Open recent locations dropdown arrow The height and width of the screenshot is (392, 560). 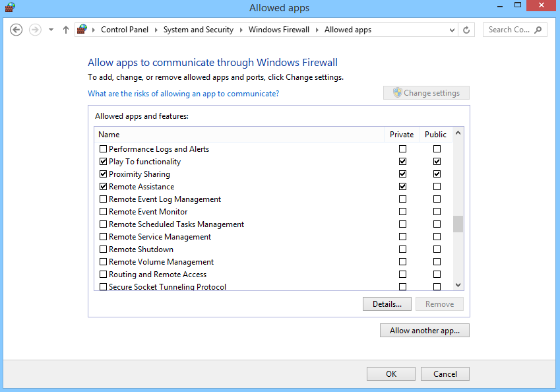[x=51, y=30]
